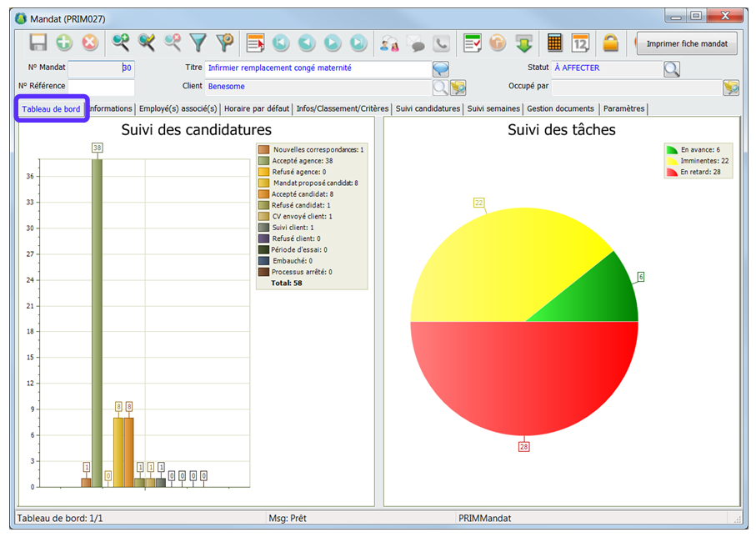The width and height of the screenshot is (756, 537).
Task: Open the Gestion documents tab
Action: [560, 109]
